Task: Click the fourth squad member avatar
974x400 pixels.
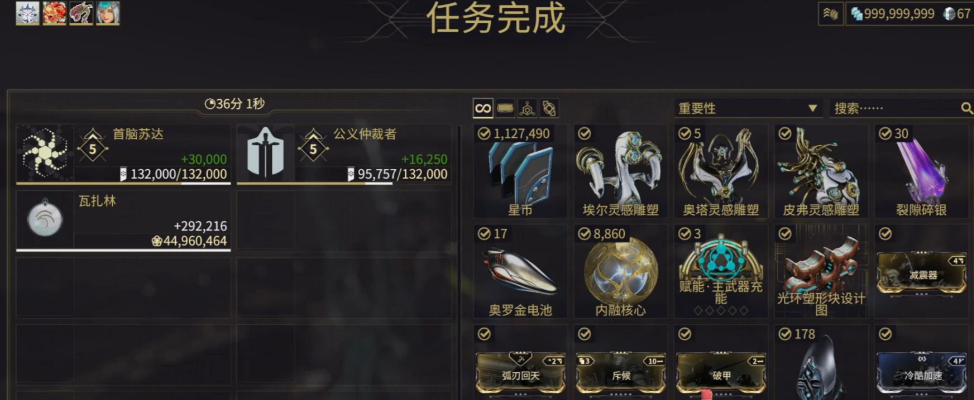Action: coord(108,13)
